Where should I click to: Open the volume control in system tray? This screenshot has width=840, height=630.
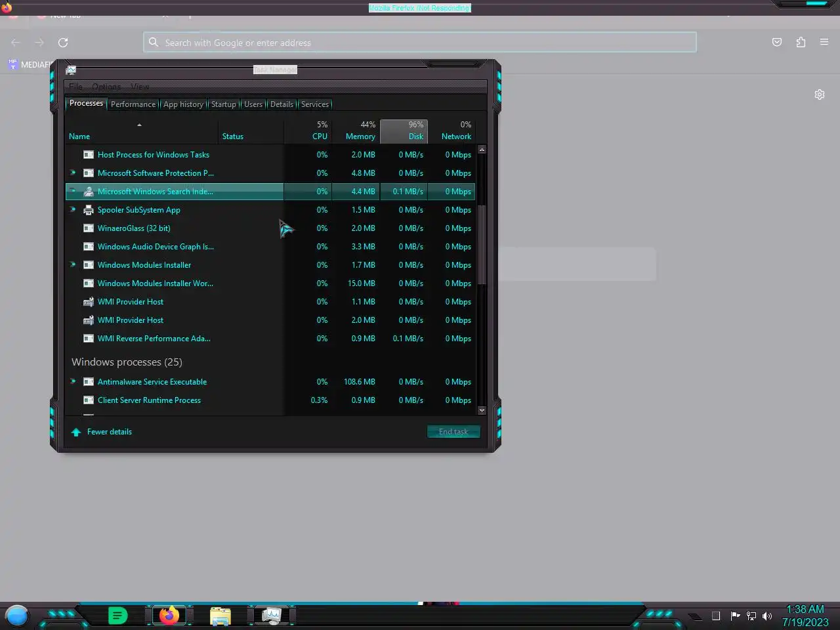767,616
